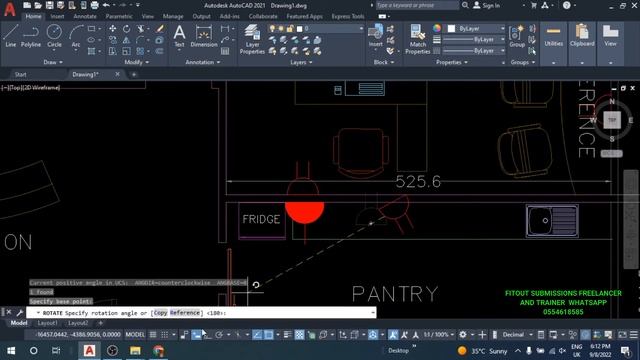The height and width of the screenshot is (360, 640).
Task: Expand the Annotation panel
Action: pos(203,62)
